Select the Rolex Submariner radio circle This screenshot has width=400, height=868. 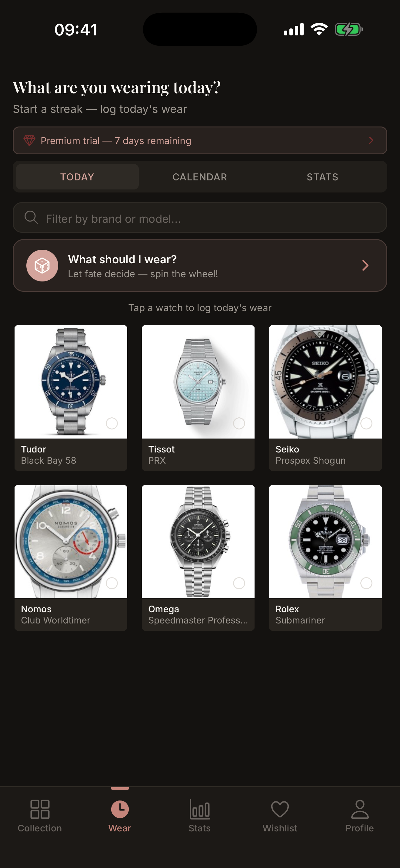366,583
